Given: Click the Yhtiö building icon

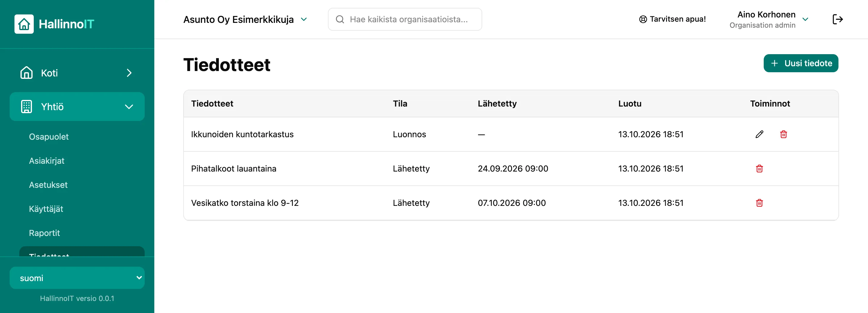Looking at the screenshot, I should pyautogui.click(x=26, y=107).
